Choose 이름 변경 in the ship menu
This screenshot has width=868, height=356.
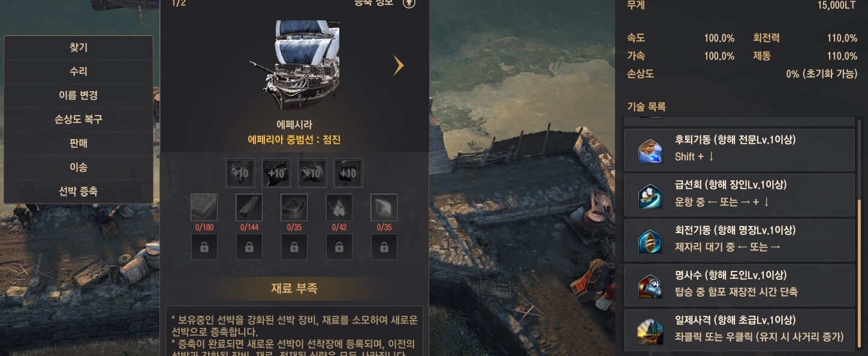point(79,95)
